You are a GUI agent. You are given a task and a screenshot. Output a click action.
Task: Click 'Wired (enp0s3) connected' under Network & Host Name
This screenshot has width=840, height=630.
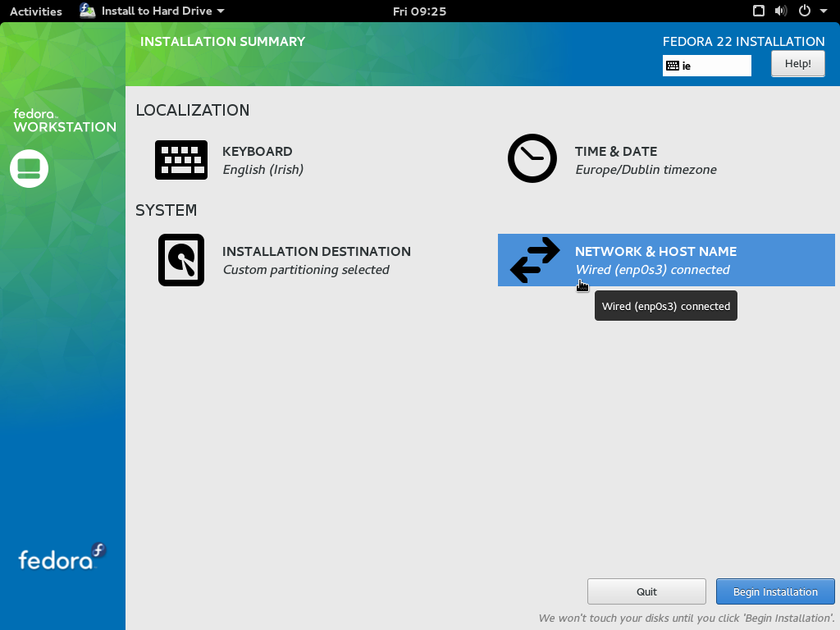pos(652,269)
